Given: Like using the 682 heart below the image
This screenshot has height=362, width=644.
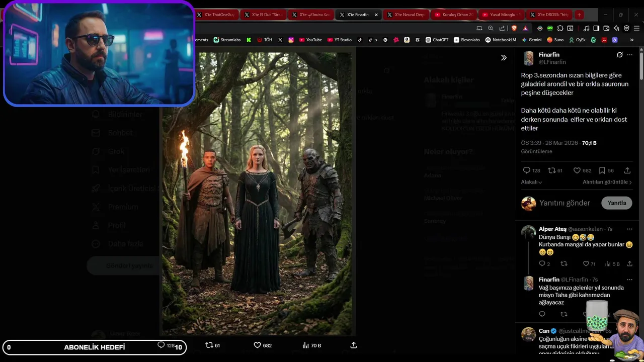Looking at the screenshot, I should point(263,345).
